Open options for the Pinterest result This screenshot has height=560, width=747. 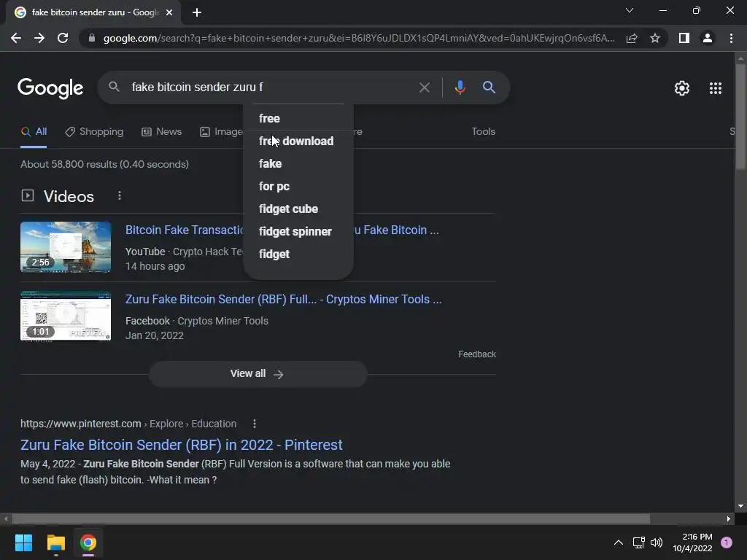tap(255, 424)
